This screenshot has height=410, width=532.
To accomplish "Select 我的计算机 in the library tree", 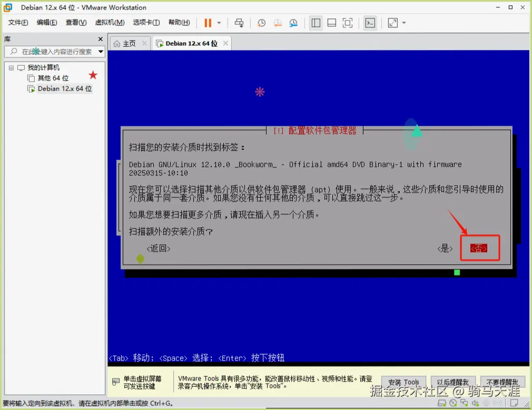I will point(43,67).
